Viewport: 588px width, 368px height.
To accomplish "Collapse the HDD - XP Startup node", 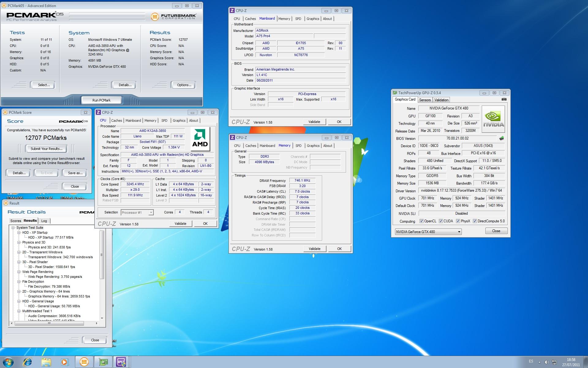I will [19, 232].
